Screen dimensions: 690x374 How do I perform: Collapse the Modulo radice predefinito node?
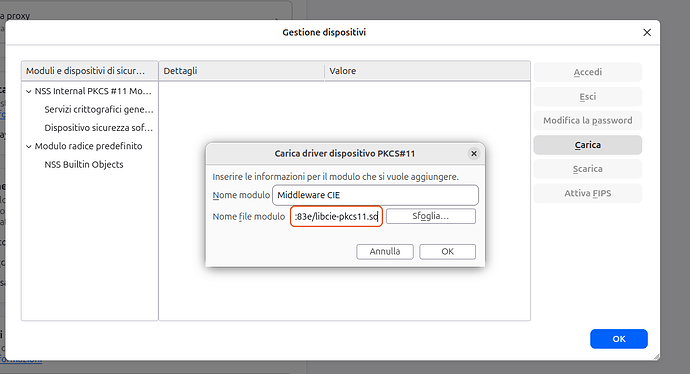(x=29, y=147)
